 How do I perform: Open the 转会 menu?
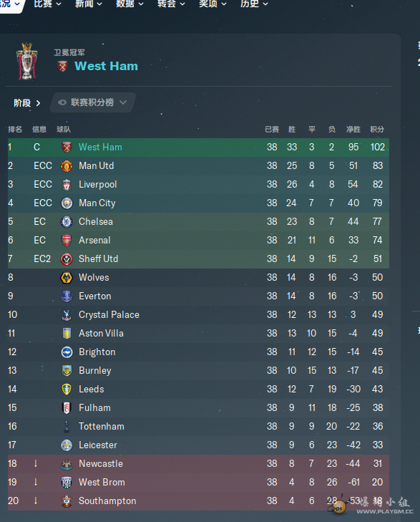(171, 4)
